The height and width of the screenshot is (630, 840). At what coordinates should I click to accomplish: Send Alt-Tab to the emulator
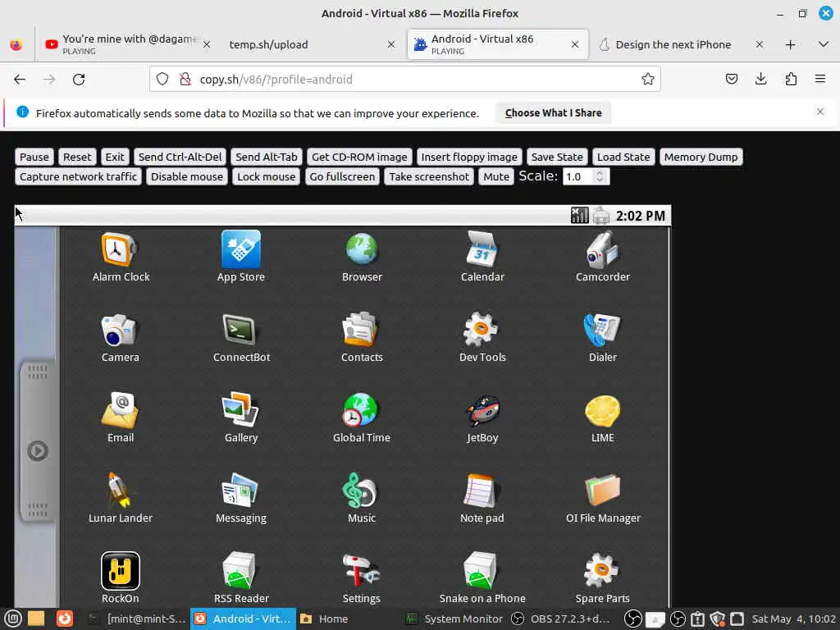(267, 157)
